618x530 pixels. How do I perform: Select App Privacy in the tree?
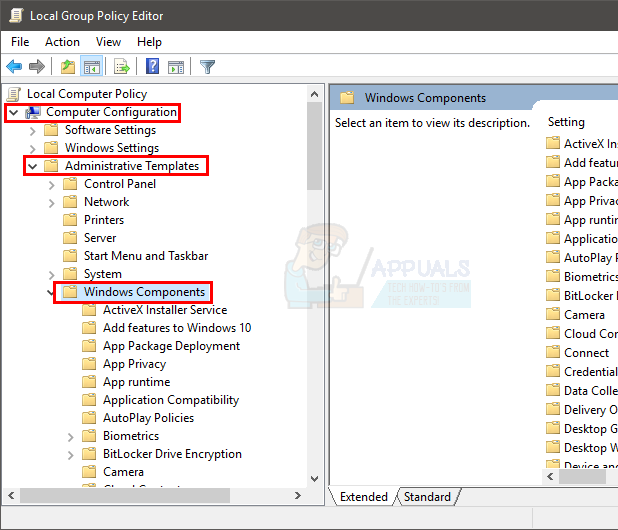click(x=134, y=364)
